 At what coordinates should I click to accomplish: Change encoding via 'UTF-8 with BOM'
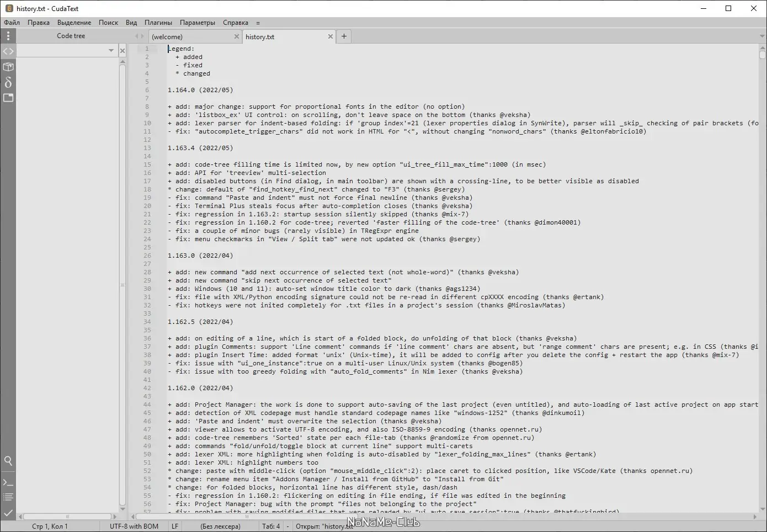(x=134, y=526)
